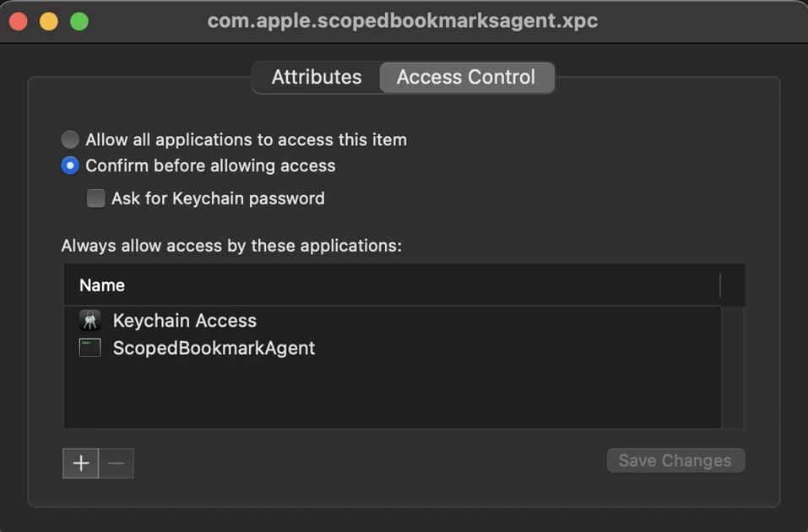Switch to the Access Control tab
This screenshot has width=808, height=532.
[467, 77]
